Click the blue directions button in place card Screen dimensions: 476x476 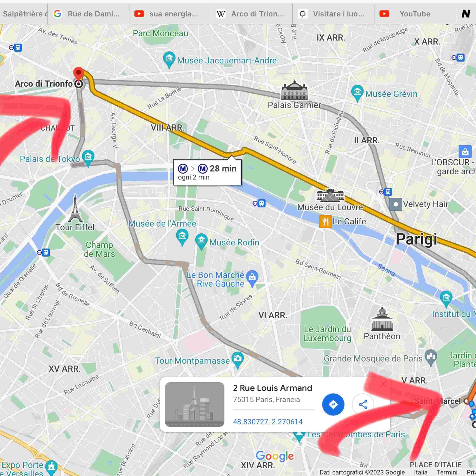pyautogui.click(x=333, y=405)
